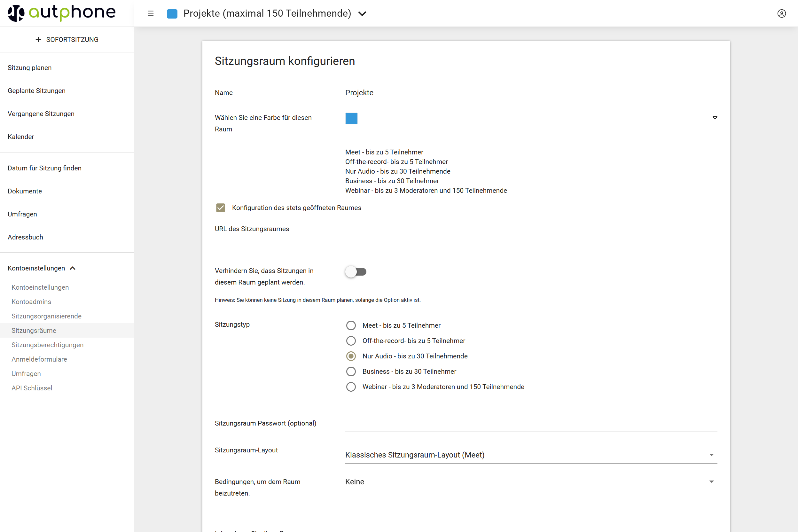Open room selector dropdown arrow in header
Screen dimensions: 798x532
click(362, 13)
